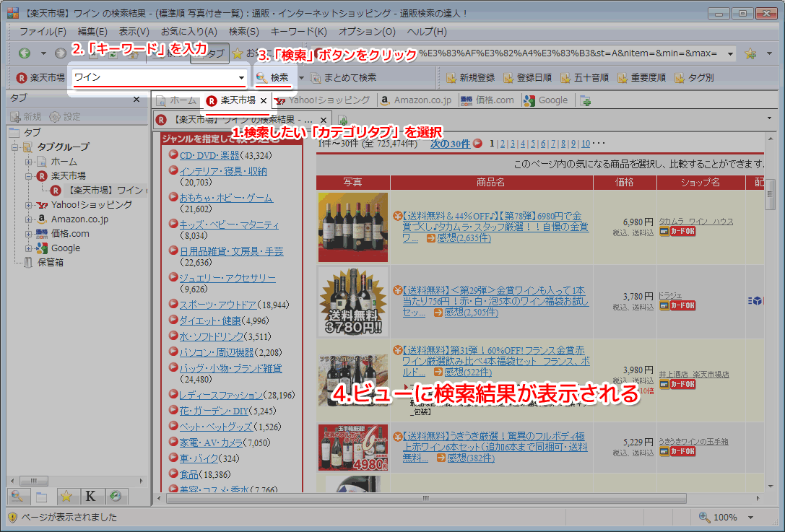Open the K keyword panel at sidebar bottom
The image size is (785, 532).
pyautogui.click(x=90, y=496)
